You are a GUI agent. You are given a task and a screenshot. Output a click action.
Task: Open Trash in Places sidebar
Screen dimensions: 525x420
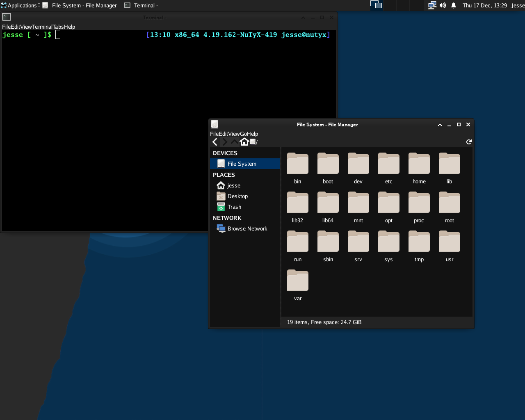(x=245, y=207)
